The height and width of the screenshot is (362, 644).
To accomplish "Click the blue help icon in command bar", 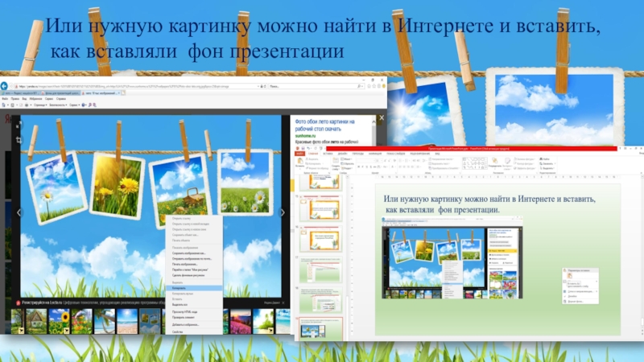I will pyautogui.click(x=84, y=105).
